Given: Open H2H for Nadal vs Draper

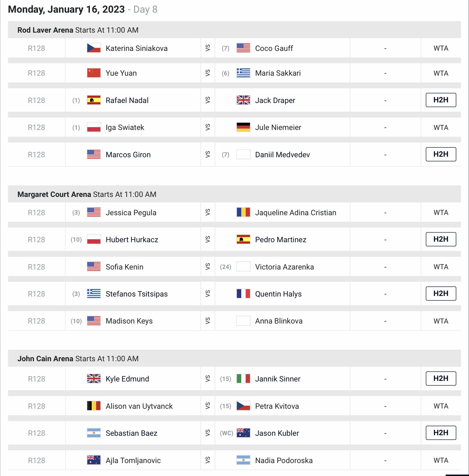Looking at the screenshot, I should tap(441, 100).
